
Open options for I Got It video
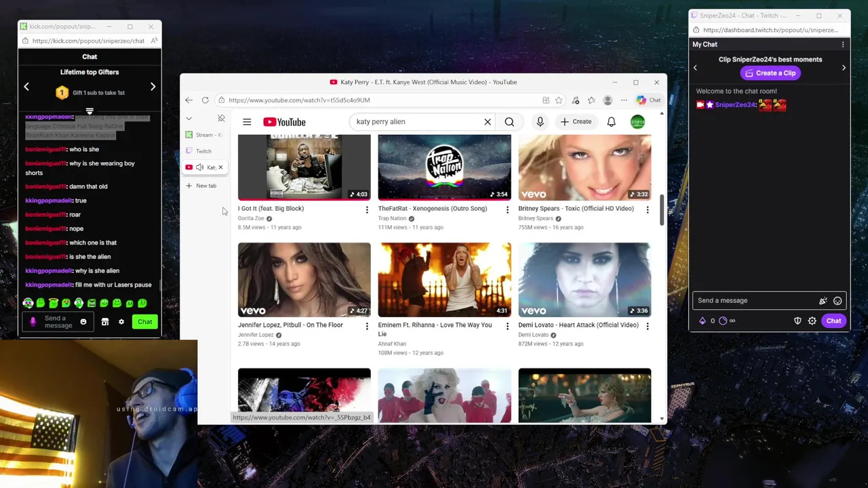click(x=367, y=210)
